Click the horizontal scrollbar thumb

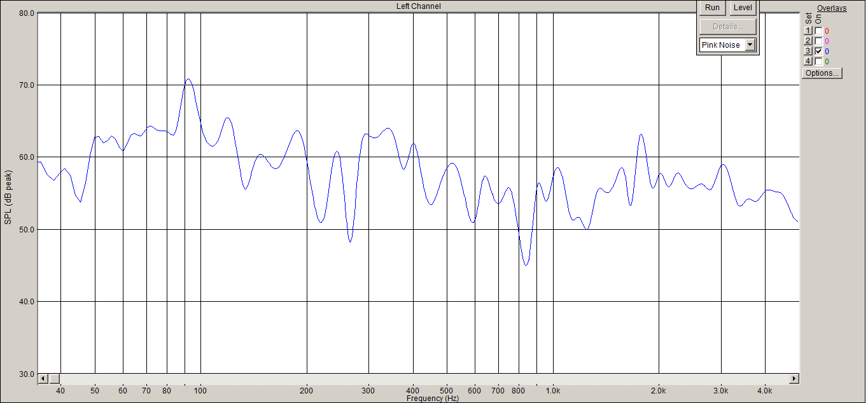pyautogui.click(x=54, y=379)
